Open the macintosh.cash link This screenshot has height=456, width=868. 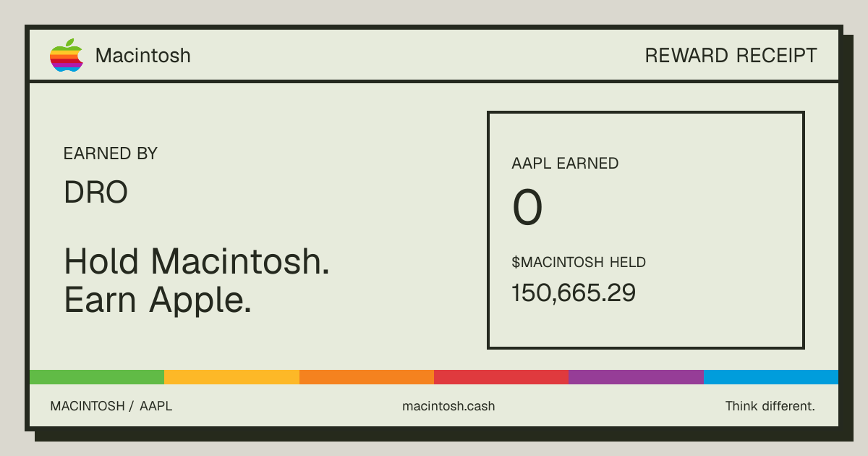point(448,406)
